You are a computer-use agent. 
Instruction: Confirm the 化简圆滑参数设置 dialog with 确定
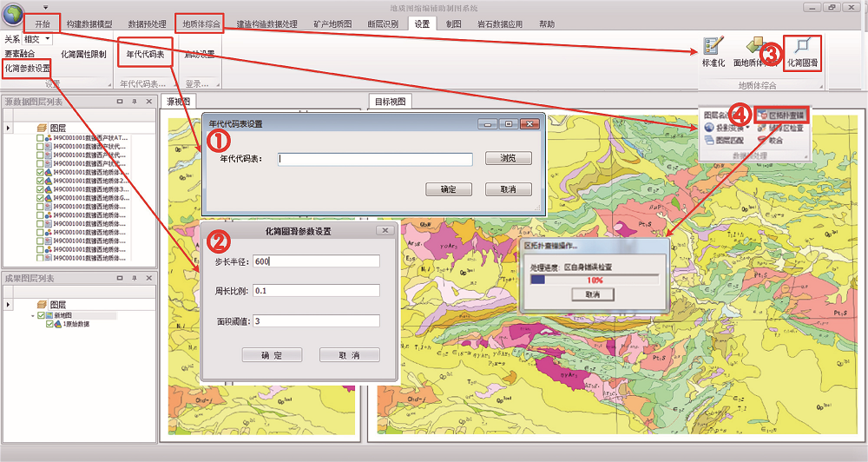272,355
